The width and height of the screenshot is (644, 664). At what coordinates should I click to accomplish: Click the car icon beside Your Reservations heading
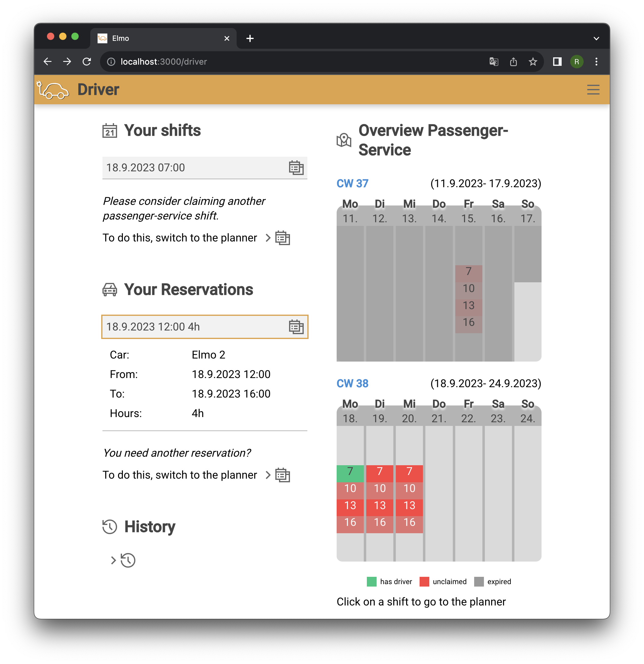[x=110, y=290]
